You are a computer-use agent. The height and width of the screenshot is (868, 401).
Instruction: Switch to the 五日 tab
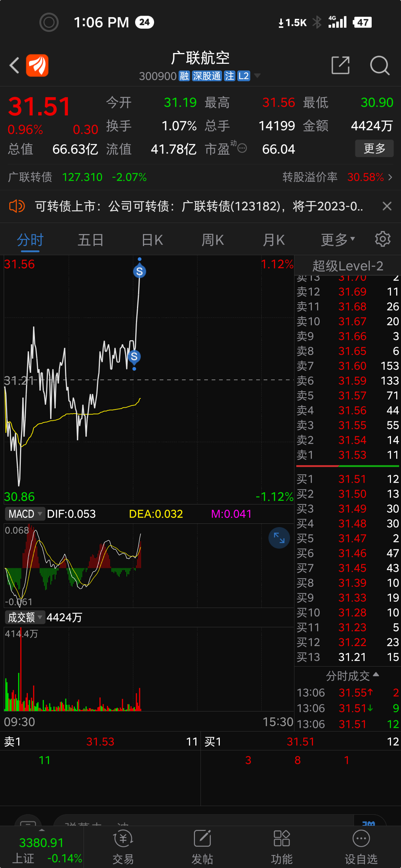[x=91, y=240]
